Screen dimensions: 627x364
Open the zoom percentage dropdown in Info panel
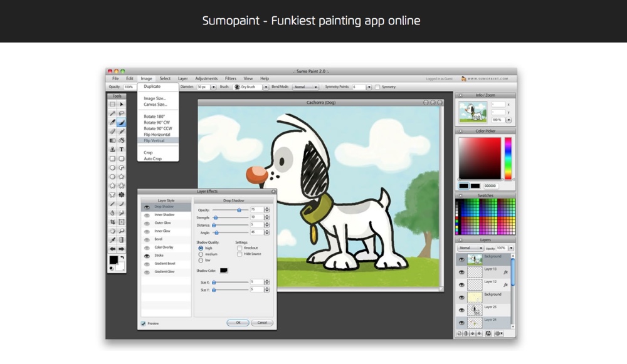pos(508,120)
